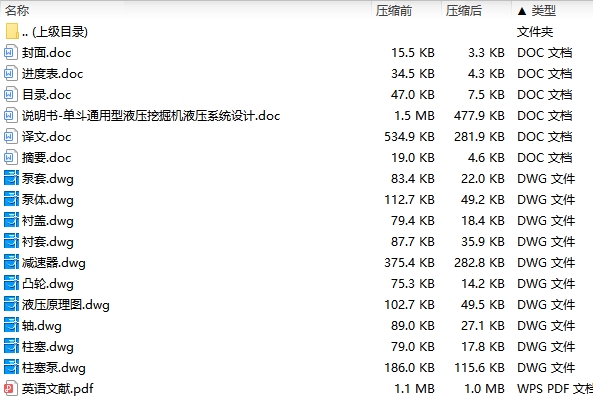Screen dimensions: 593x408
Task: Click the 1.0 MB compressed size value
Action: click(x=484, y=389)
